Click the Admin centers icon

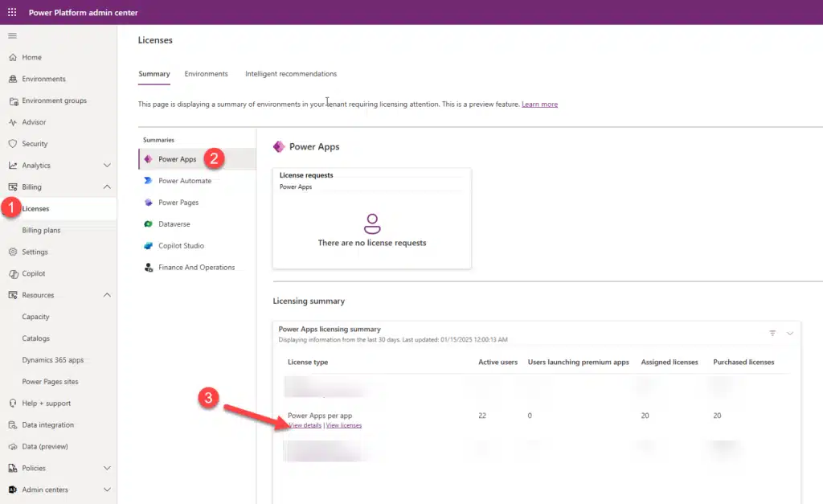pos(13,490)
